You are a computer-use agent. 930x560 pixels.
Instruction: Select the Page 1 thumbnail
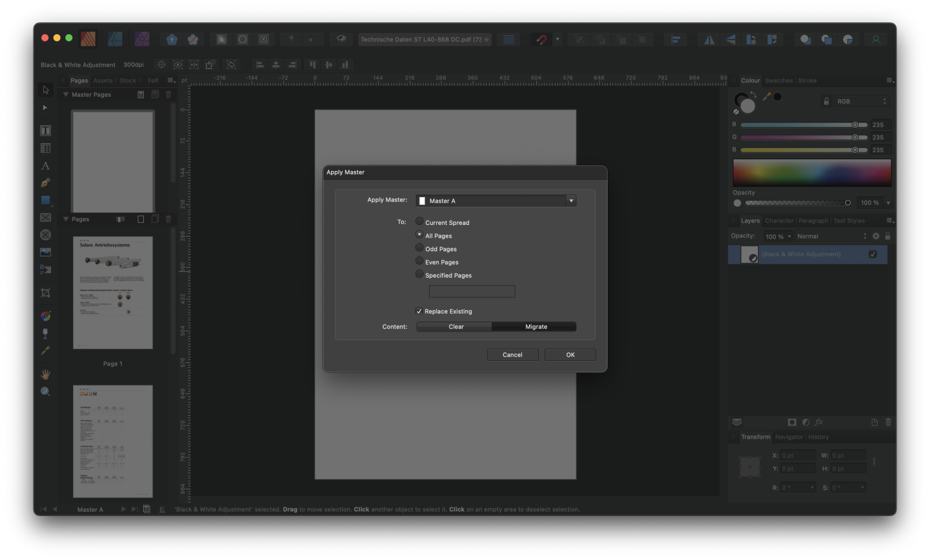click(112, 292)
